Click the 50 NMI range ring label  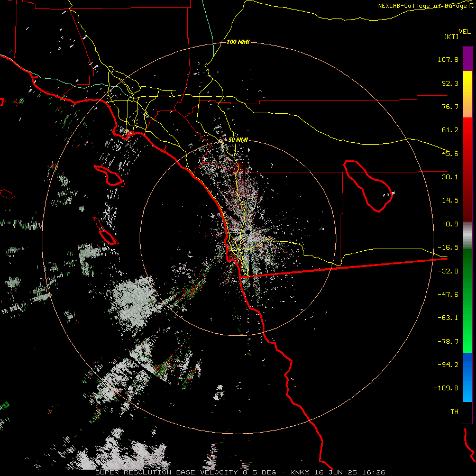pyautogui.click(x=238, y=140)
